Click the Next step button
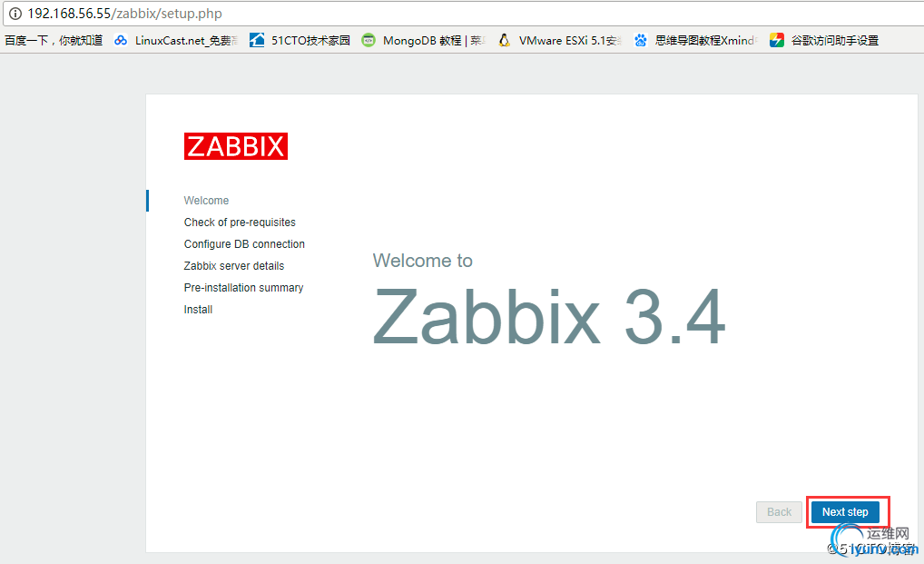The width and height of the screenshot is (924, 564). [845, 512]
